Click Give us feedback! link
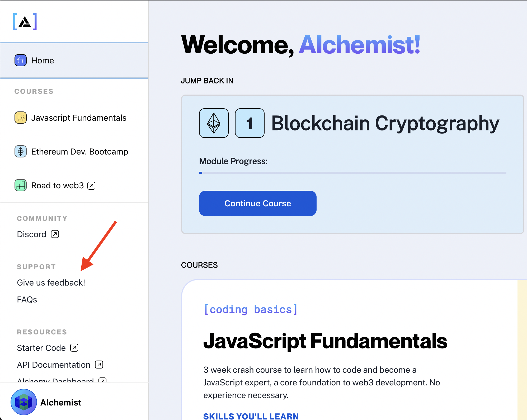The width and height of the screenshot is (527, 420). pyautogui.click(x=51, y=282)
